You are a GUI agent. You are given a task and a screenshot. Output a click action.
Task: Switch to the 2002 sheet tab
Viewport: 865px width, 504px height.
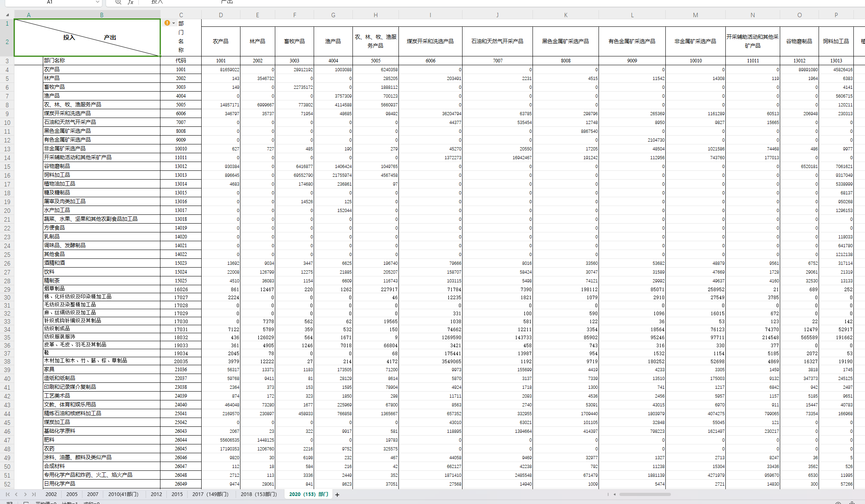51,494
